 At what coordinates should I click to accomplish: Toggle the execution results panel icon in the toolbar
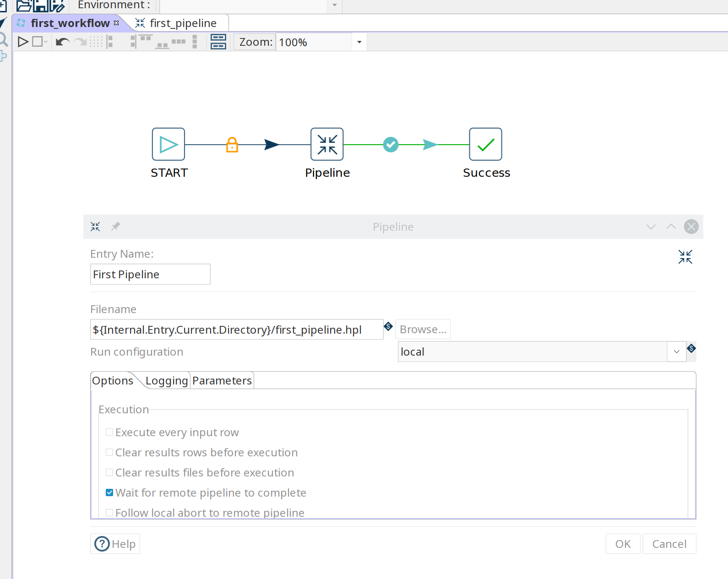pos(218,42)
